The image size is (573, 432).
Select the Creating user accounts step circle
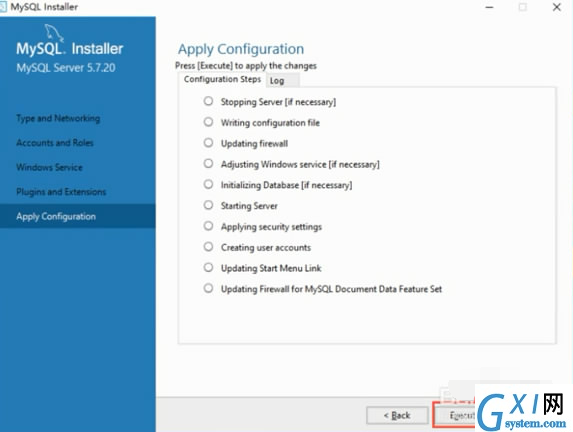tap(208, 247)
